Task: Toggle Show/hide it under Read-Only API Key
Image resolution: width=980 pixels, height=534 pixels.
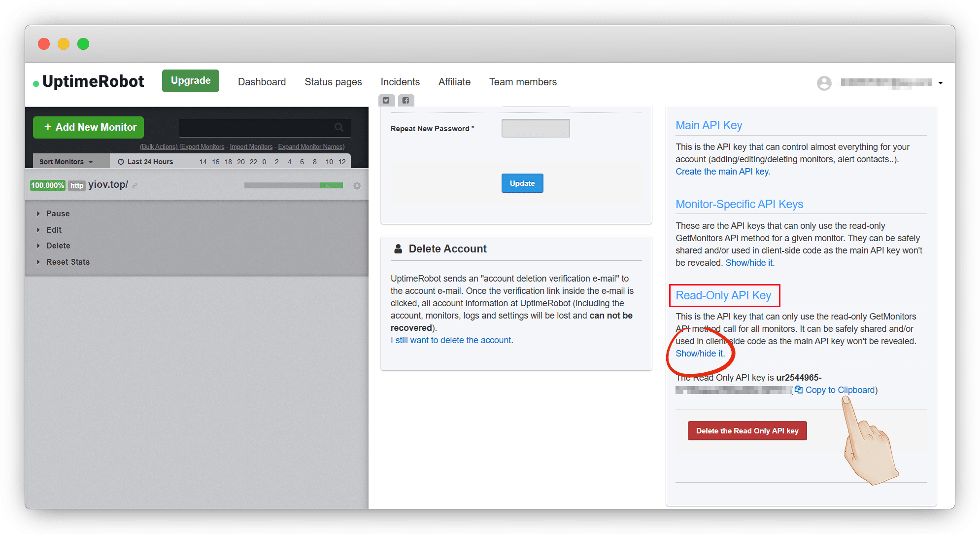Action: click(x=700, y=354)
